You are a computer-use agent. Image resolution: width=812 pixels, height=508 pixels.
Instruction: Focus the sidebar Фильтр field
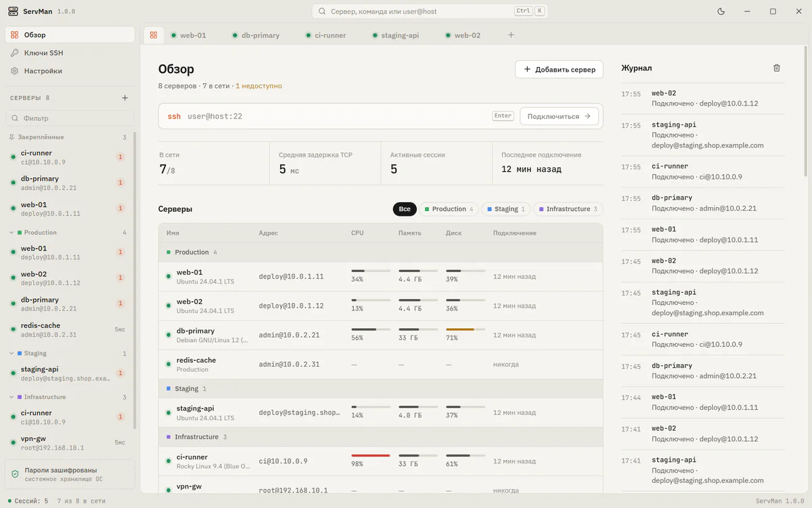(x=70, y=118)
